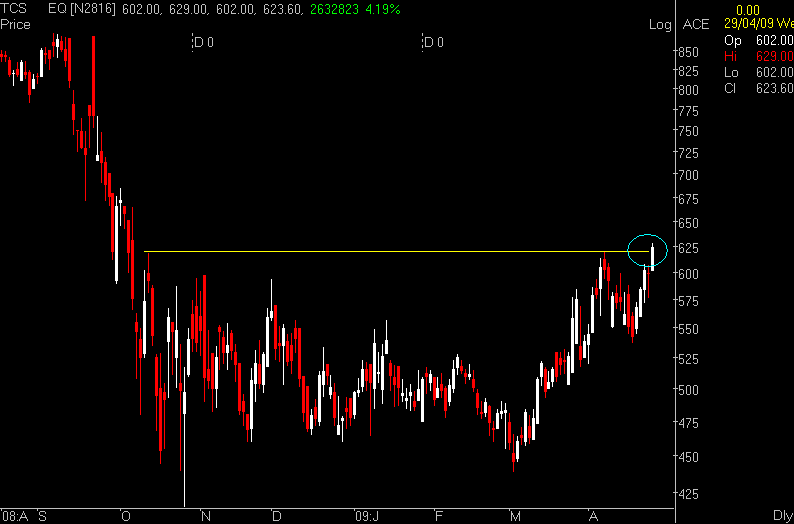Select the red Hi 629.00 row
Screen dimensions: 794x524
[759, 56]
